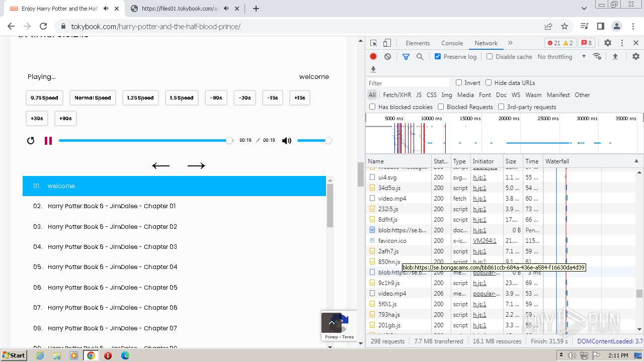Check the Invert filter checkbox

459,83
